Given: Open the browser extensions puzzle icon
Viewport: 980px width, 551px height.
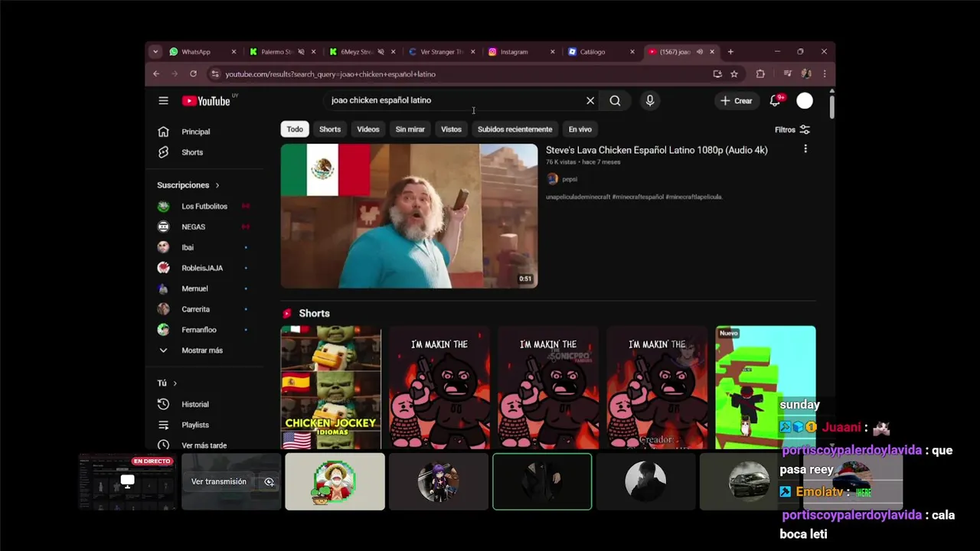Looking at the screenshot, I should pyautogui.click(x=760, y=73).
